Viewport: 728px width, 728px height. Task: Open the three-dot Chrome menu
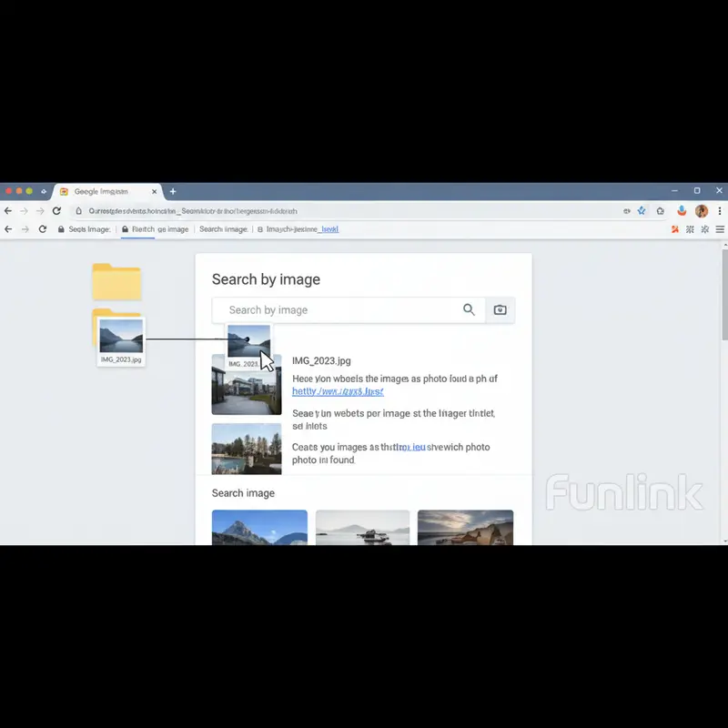pyautogui.click(x=721, y=210)
